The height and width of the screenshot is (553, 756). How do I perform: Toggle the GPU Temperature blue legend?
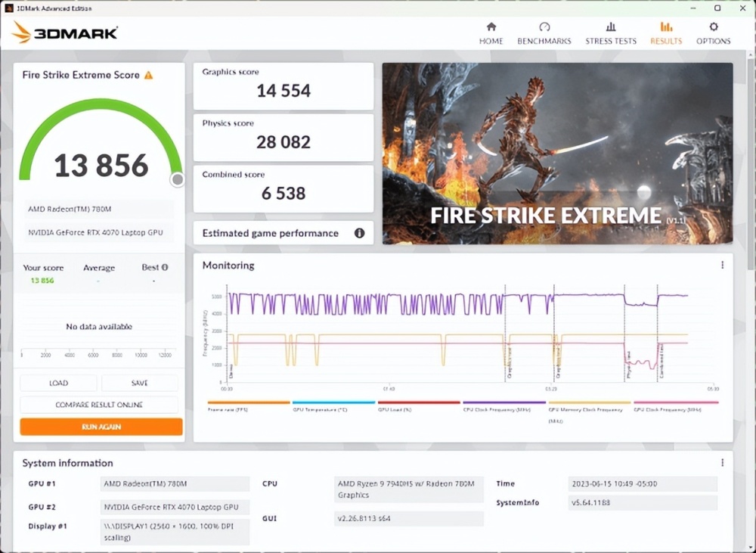point(333,405)
